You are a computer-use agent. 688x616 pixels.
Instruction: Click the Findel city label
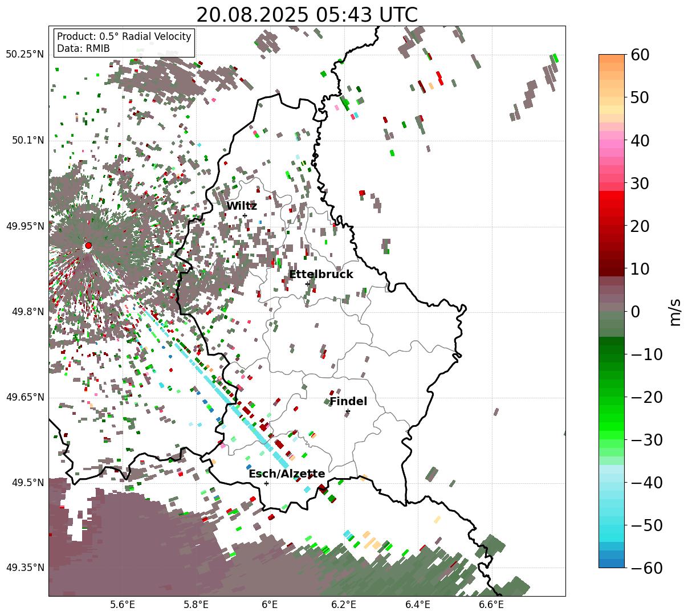pyautogui.click(x=348, y=401)
